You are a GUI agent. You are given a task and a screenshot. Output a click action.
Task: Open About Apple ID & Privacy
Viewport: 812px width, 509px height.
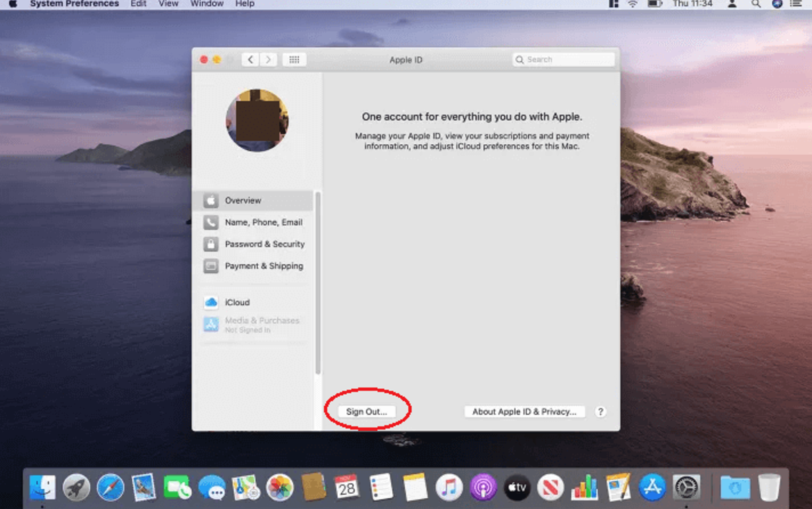(x=523, y=411)
